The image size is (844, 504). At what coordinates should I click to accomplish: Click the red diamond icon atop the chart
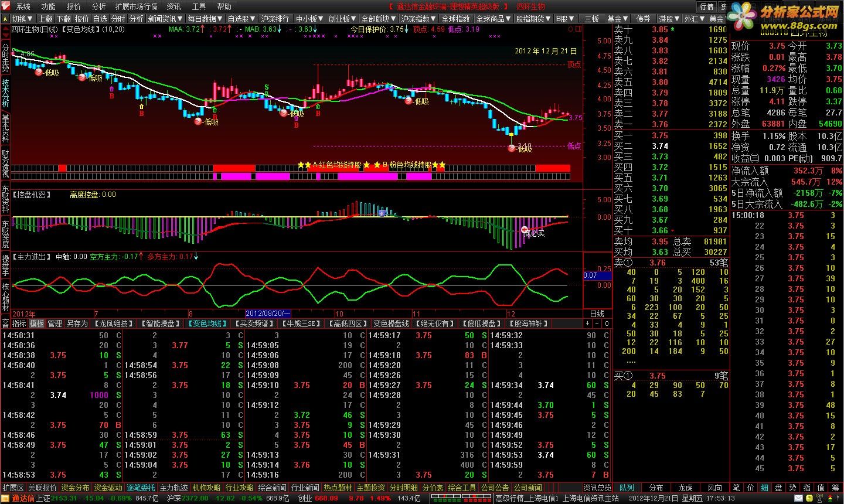[571, 29]
